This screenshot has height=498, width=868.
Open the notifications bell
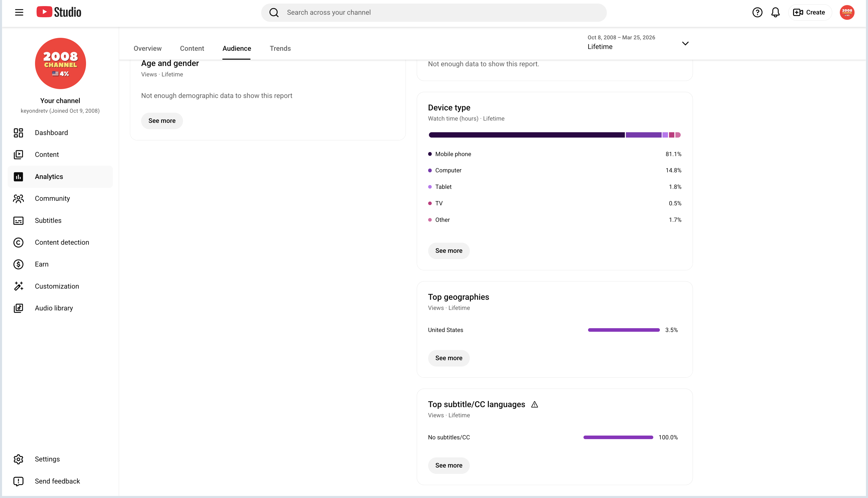[x=775, y=13]
